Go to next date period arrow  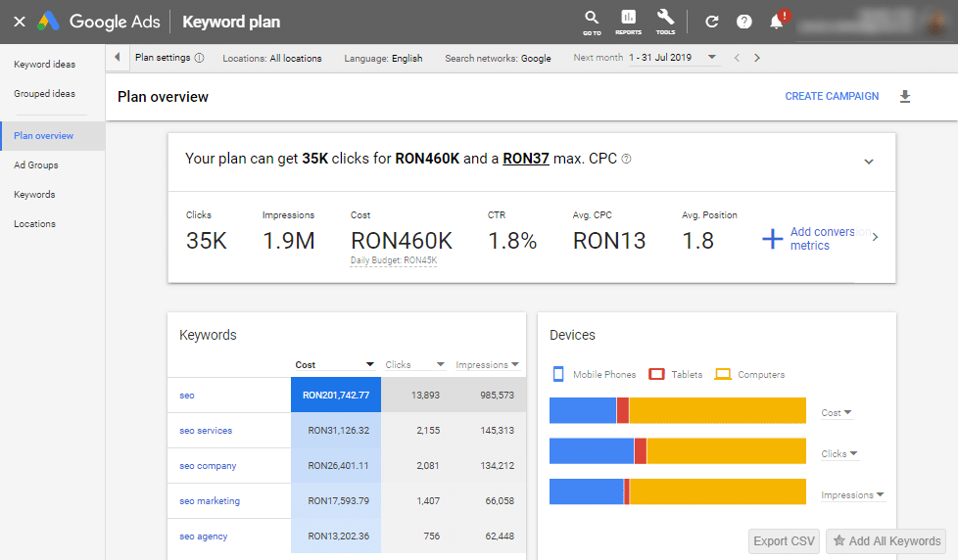pyautogui.click(x=757, y=58)
